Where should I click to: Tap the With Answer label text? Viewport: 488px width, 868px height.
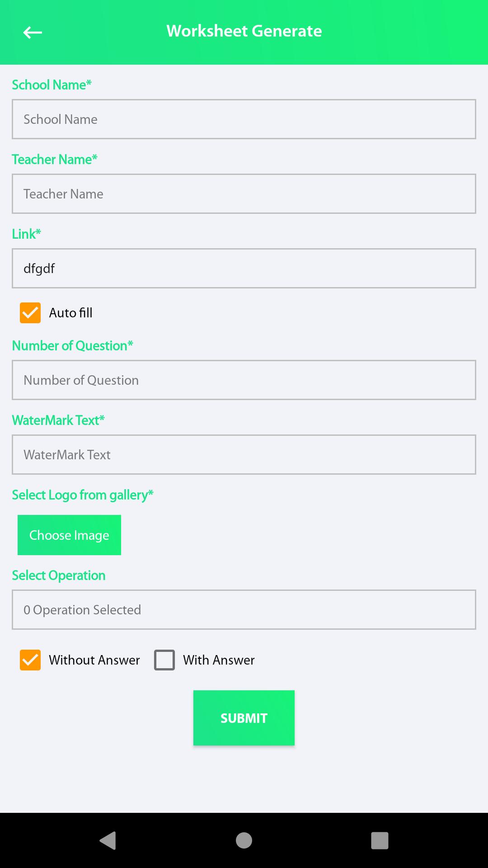[219, 660]
